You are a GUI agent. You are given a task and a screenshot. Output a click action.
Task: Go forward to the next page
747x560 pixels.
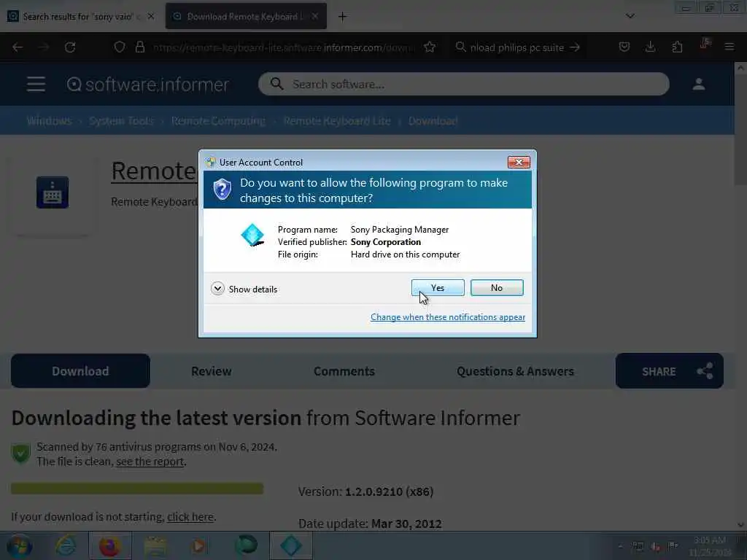point(43,47)
